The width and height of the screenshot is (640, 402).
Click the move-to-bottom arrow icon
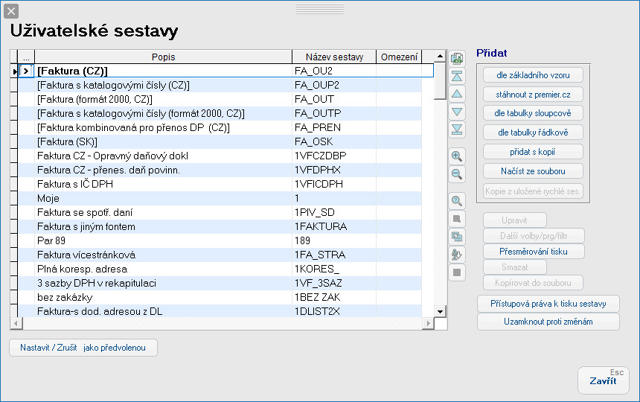[457, 129]
